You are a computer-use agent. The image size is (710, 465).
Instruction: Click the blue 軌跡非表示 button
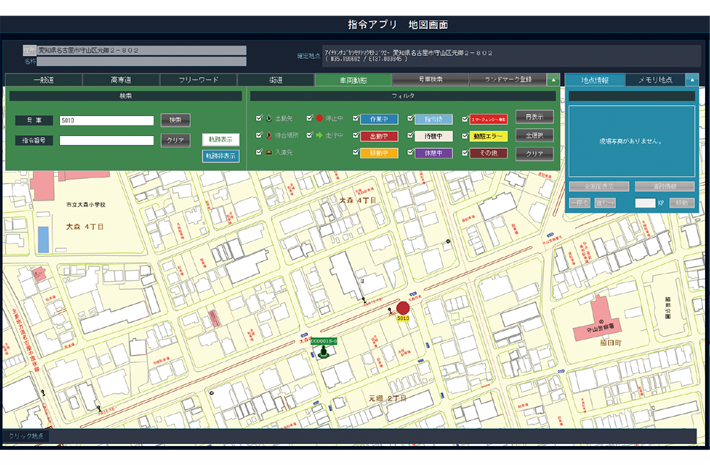pos(221,156)
